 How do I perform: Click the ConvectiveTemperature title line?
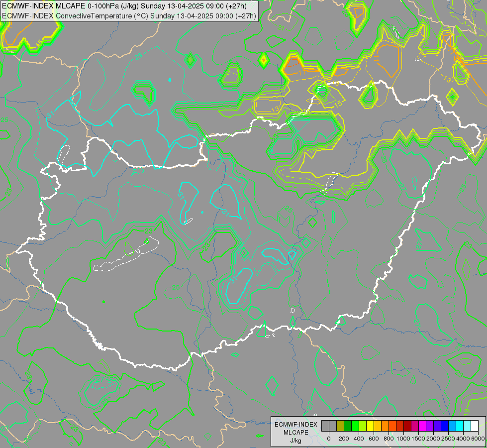pyautogui.click(x=129, y=16)
